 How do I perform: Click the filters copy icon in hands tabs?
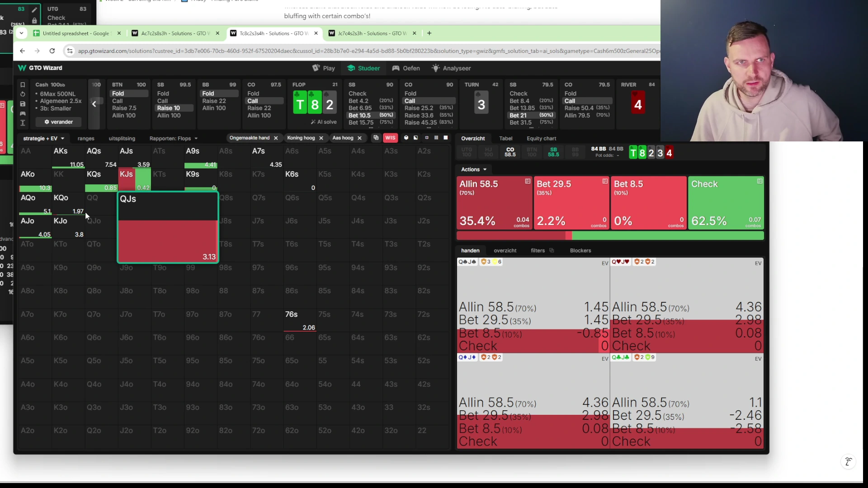coord(552,250)
